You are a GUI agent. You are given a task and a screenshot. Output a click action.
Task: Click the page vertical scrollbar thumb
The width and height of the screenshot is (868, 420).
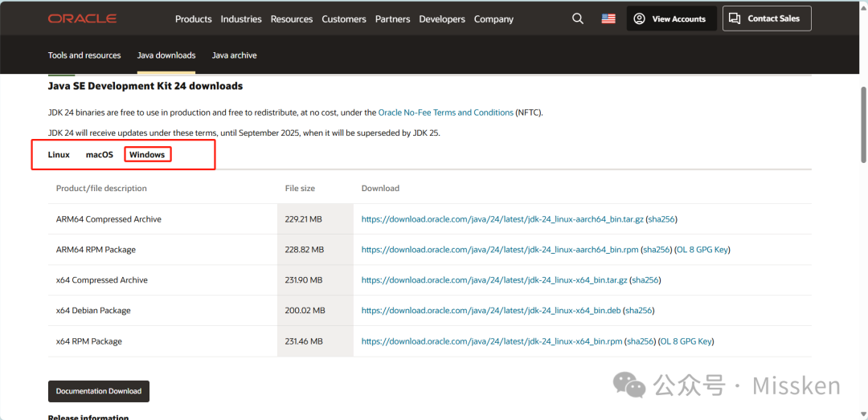[863, 124]
